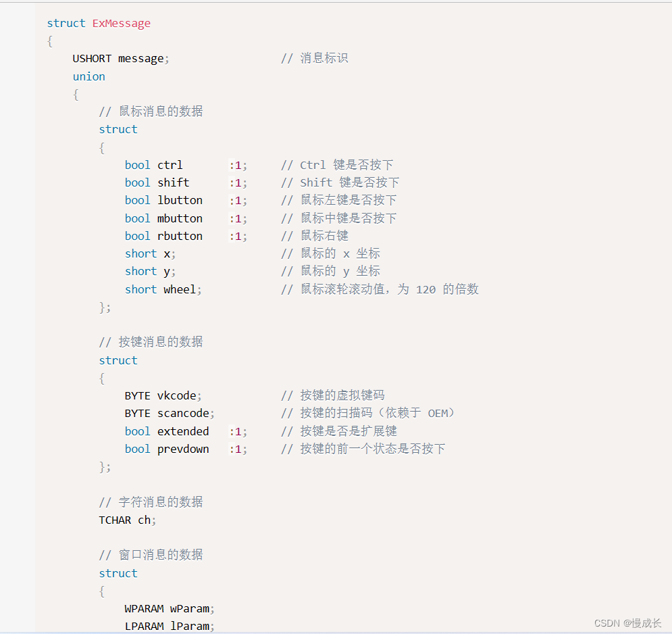Viewport: 672px width, 634px height.
Task: Click the "BYTE vkcode;" member
Action: 163,395
